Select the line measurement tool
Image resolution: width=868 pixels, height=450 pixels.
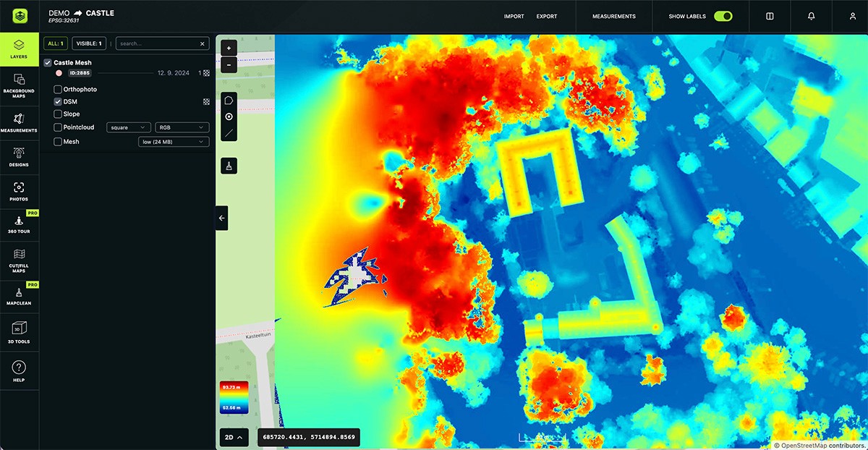pos(228,133)
